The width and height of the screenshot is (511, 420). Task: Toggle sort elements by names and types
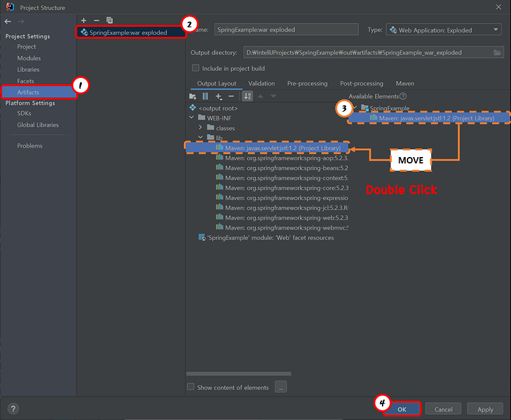[x=248, y=96]
